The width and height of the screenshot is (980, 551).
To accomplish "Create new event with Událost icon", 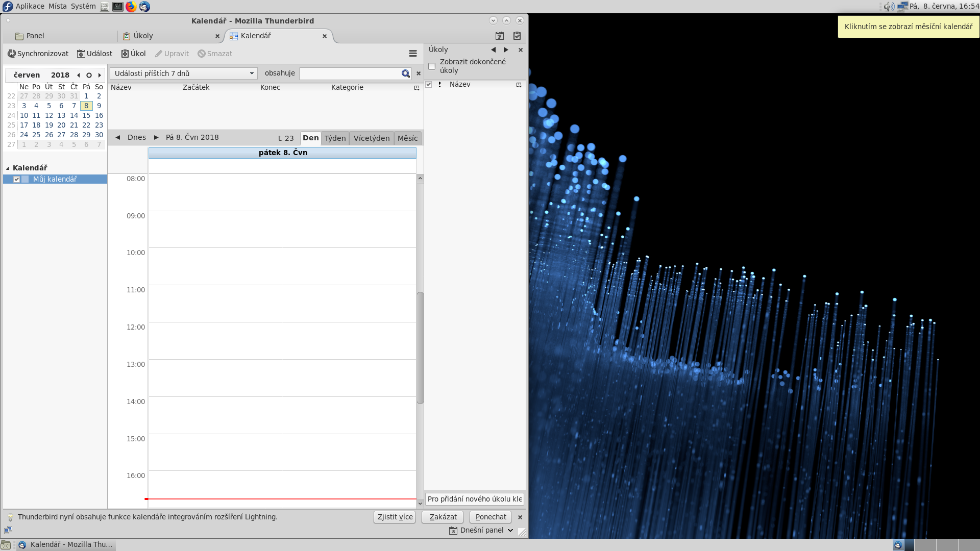I will (81, 54).
